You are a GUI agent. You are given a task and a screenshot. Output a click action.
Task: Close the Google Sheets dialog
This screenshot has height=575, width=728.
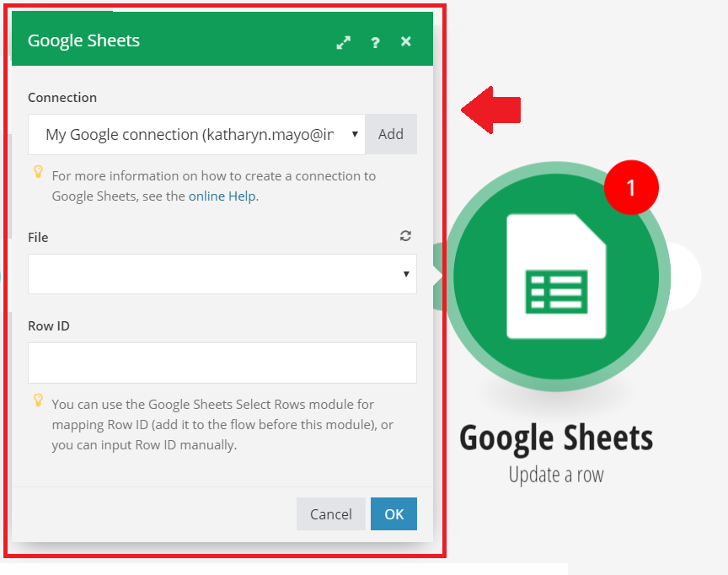click(x=406, y=41)
